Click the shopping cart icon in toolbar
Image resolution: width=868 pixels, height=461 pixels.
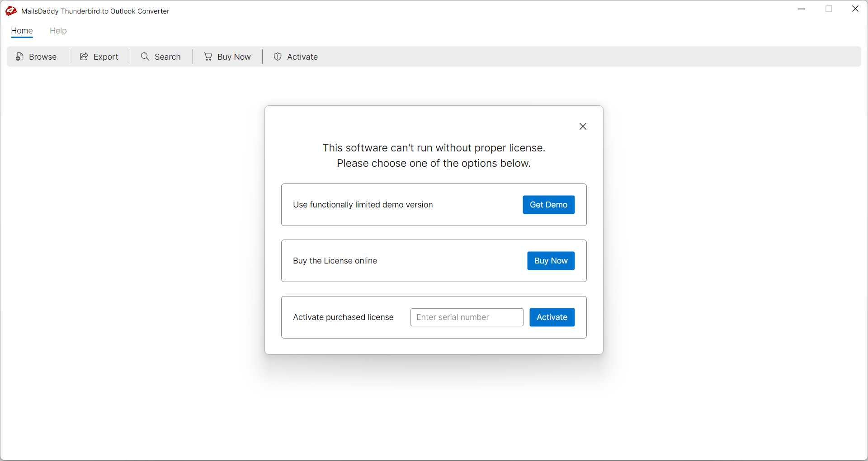pyautogui.click(x=208, y=56)
